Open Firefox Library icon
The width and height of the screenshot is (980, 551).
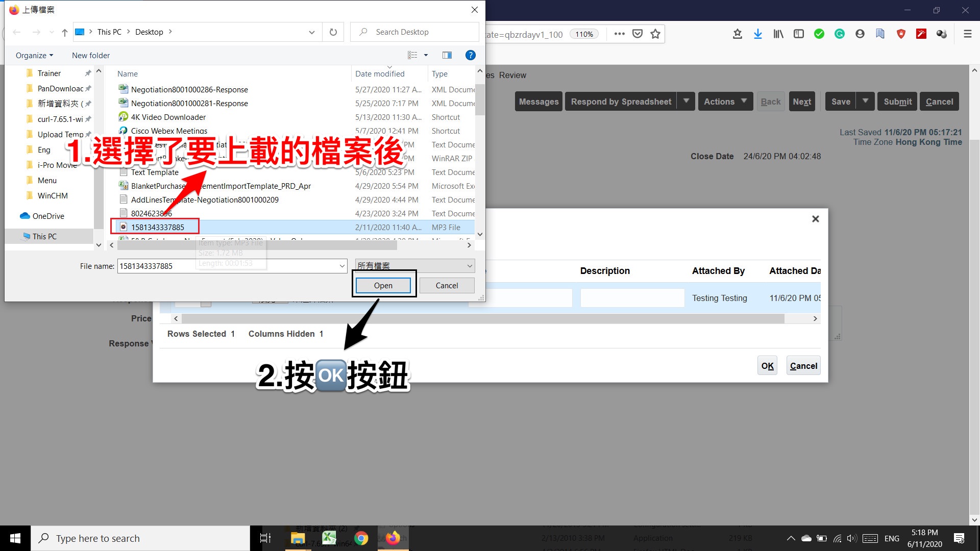778,34
